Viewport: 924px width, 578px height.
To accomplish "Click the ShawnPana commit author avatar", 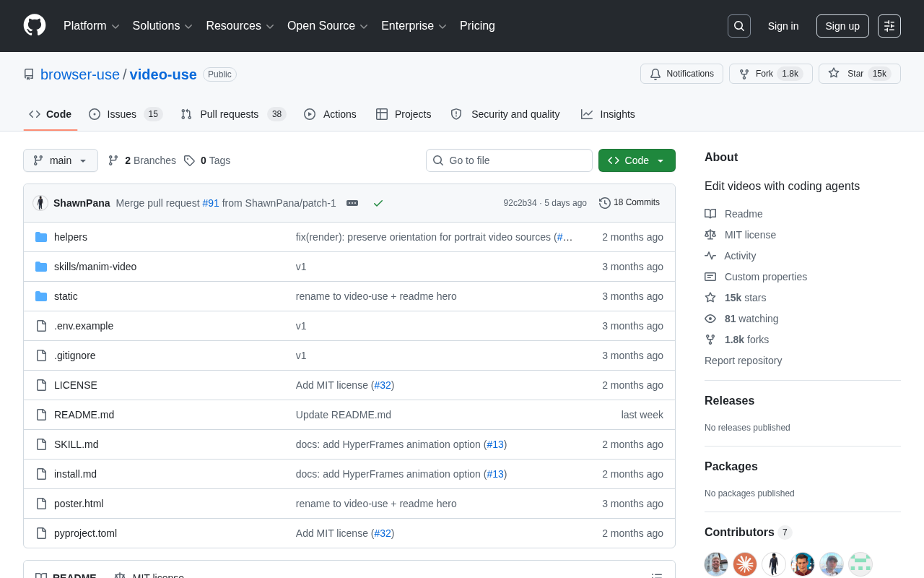I will pyautogui.click(x=40, y=203).
